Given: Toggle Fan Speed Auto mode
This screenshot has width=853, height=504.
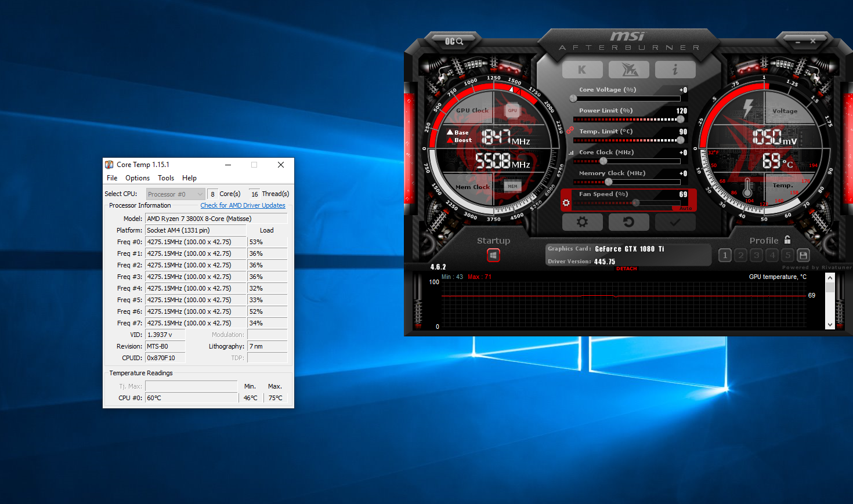Looking at the screenshot, I should 685,208.
